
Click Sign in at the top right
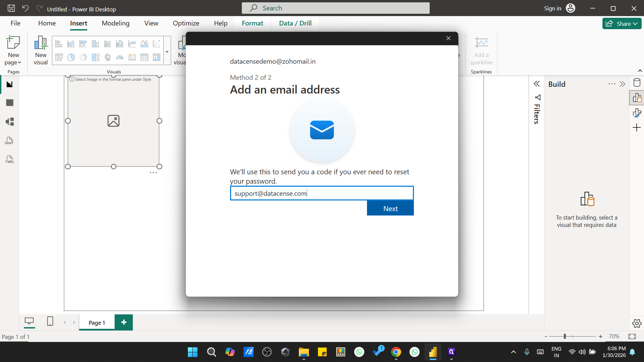click(x=552, y=8)
